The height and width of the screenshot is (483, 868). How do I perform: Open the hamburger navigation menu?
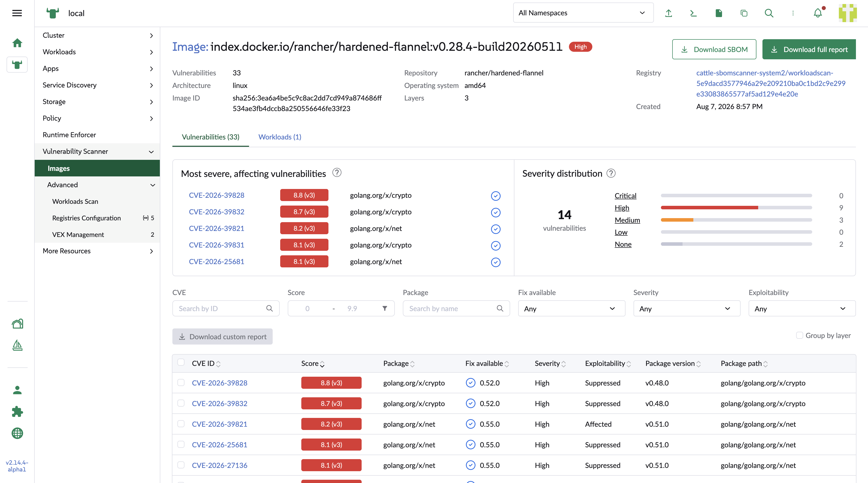pyautogui.click(x=17, y=13)
